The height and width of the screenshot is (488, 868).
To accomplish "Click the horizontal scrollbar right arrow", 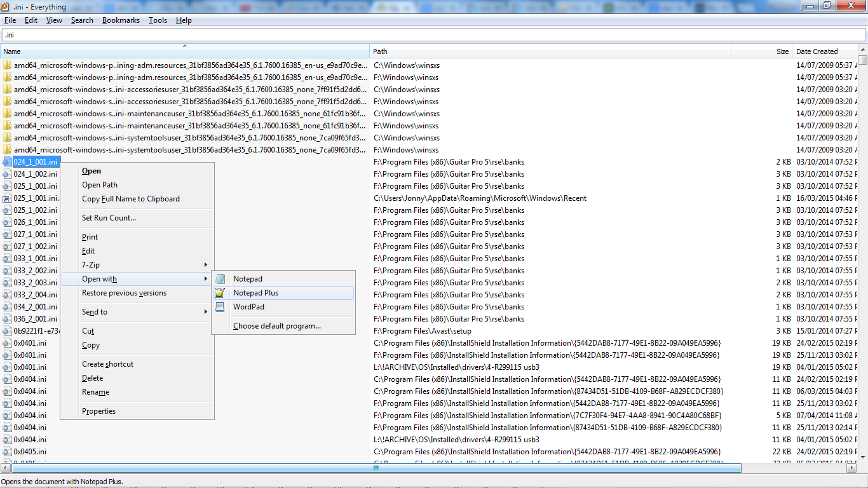I will pyautogui.click(x=851, y=468).
